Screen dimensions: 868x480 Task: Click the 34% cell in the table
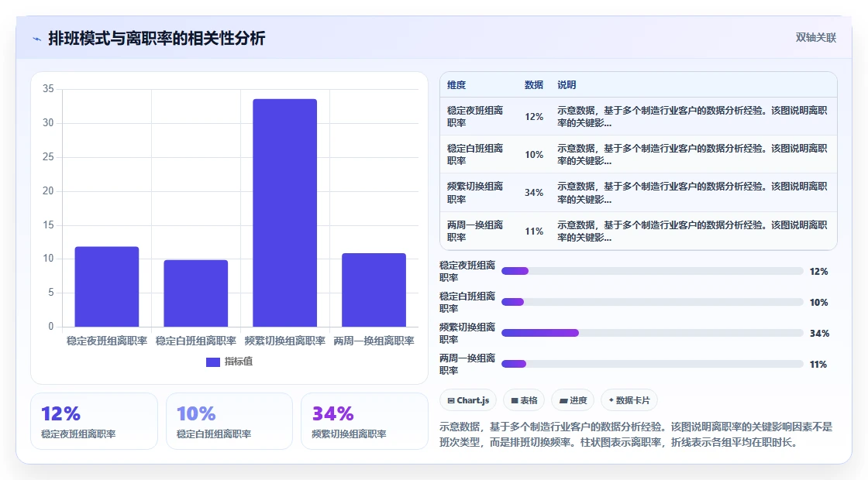534,193
